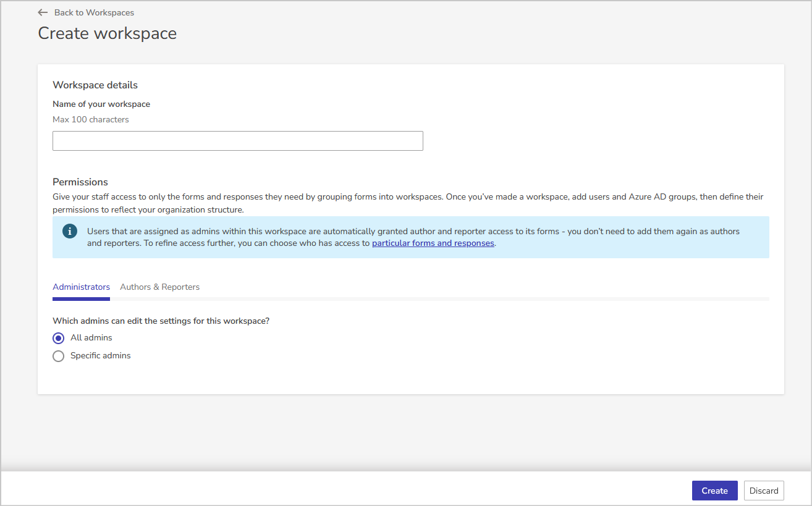Click the Workspace details section heading
The width and height of the screenshot is (812, 506).
pyautogui.click(x=95, y=85)
